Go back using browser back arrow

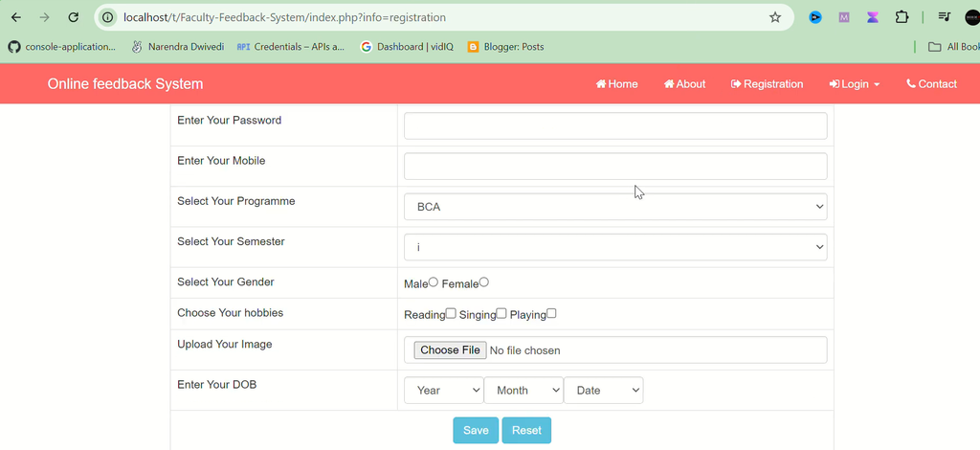pos(16,17)
